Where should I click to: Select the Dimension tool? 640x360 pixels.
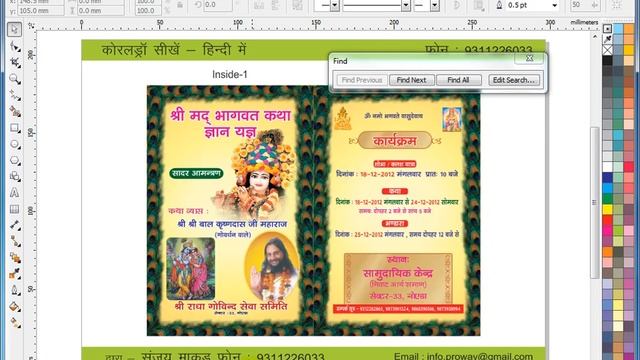[x=15, y=225]
